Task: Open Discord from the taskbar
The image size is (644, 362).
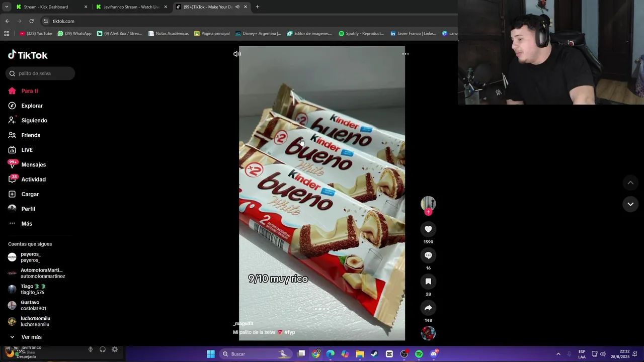Action: point(434,354)
